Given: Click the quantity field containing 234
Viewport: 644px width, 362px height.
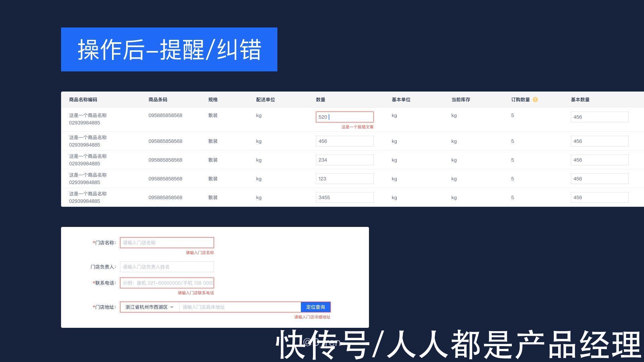Looking at the screenshot, I should point(345,160).
